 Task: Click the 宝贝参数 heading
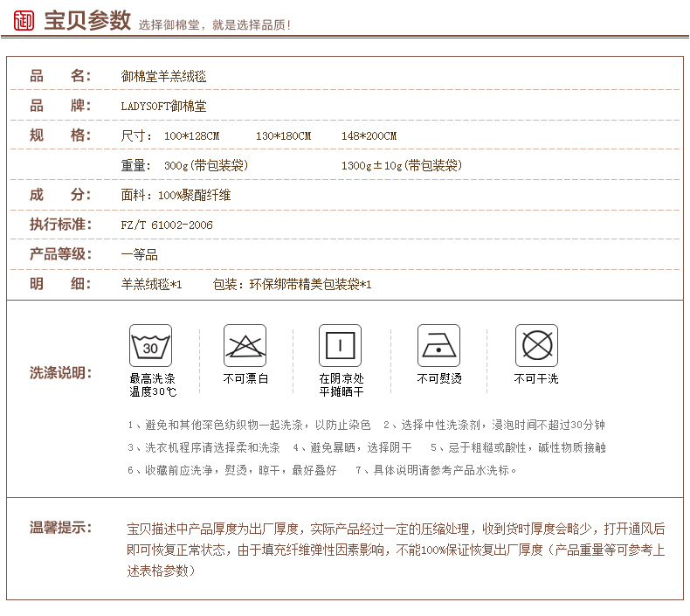coord(87,20)
